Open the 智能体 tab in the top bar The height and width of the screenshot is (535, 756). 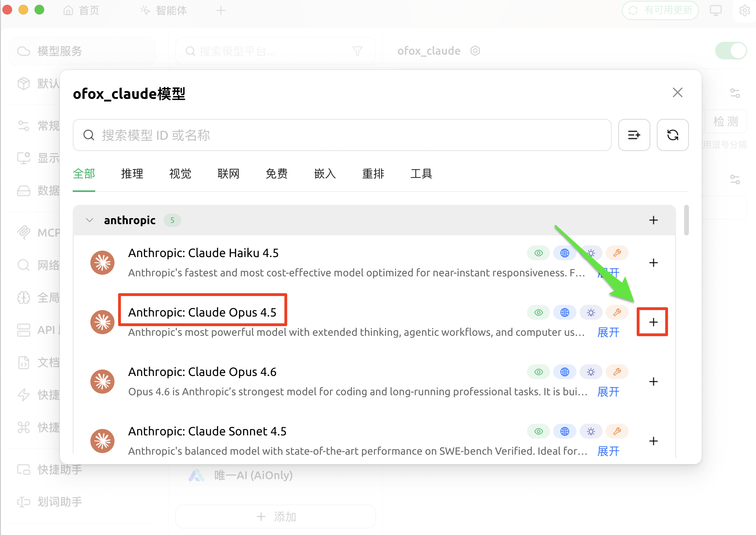[164, 10]
